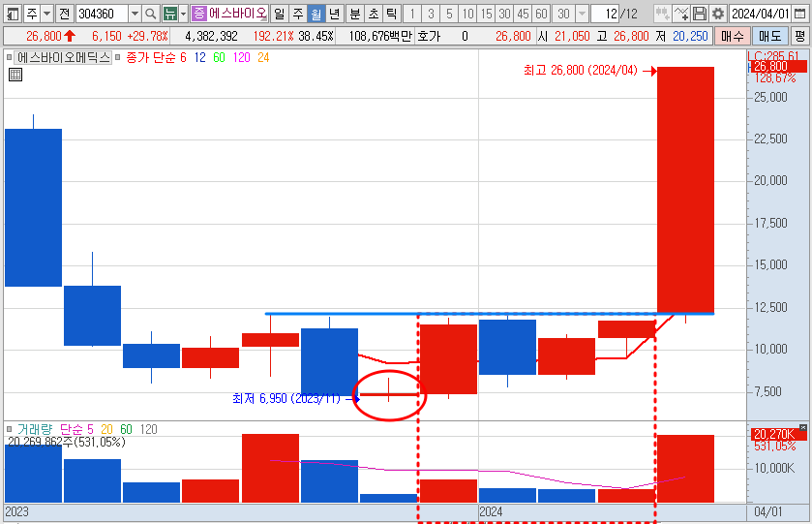This screenshot has height=524, width=812.
Task: Open the calendar date picker icon
Action: [800, 14]
